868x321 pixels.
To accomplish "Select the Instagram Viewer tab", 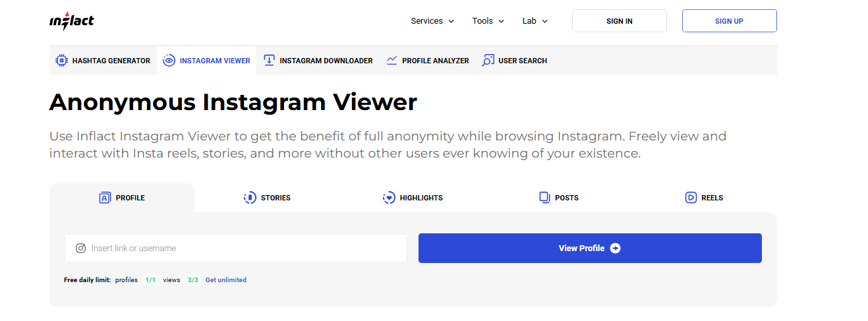I will click(206, 61).
